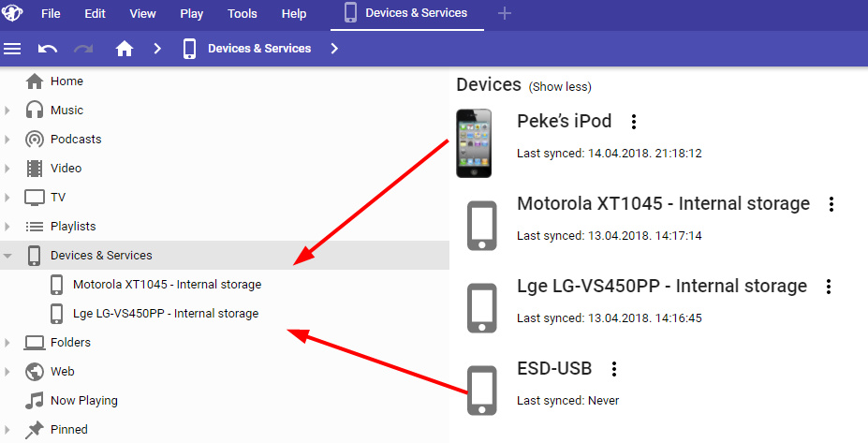
Task: Expand the Playlists tree node
Action: 7,227
